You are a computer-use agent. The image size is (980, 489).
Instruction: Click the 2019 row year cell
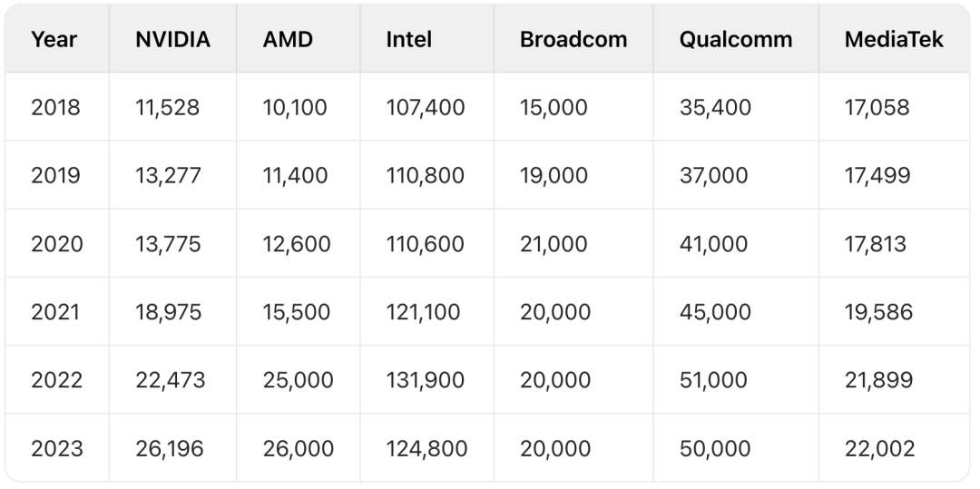point(55,175)
